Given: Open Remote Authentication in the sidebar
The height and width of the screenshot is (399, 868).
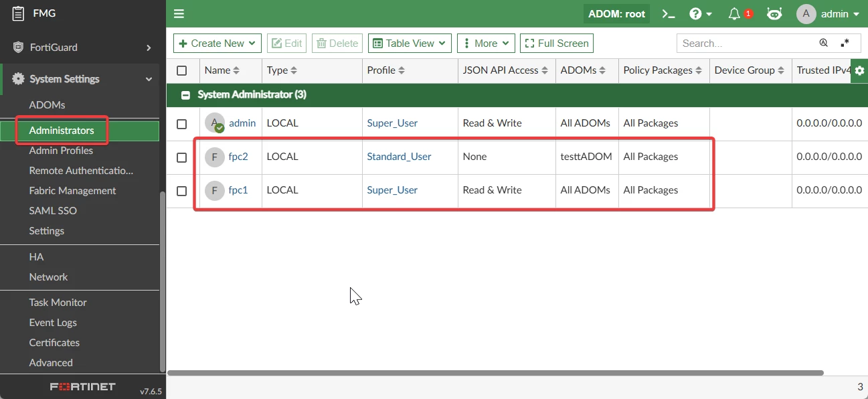Looking at the screenshot, I should tap(81, 171).
